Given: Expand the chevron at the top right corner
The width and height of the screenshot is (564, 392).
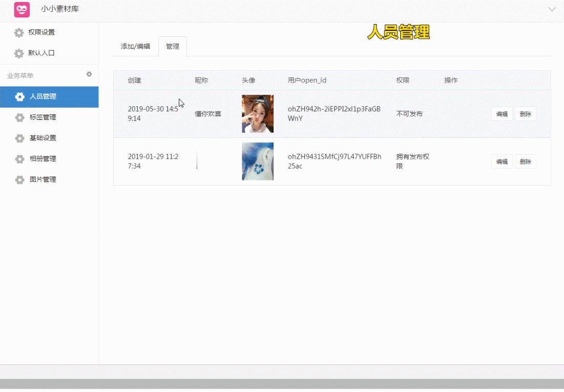Looking at the screenshot, I should (552, 9).
